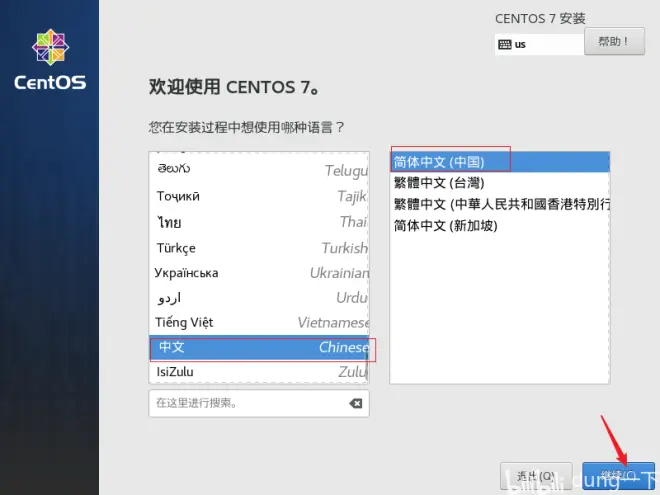The width and height of the screenshot is (660, 495).
Task: Select Tajik language row
Action: pos(259,196)
